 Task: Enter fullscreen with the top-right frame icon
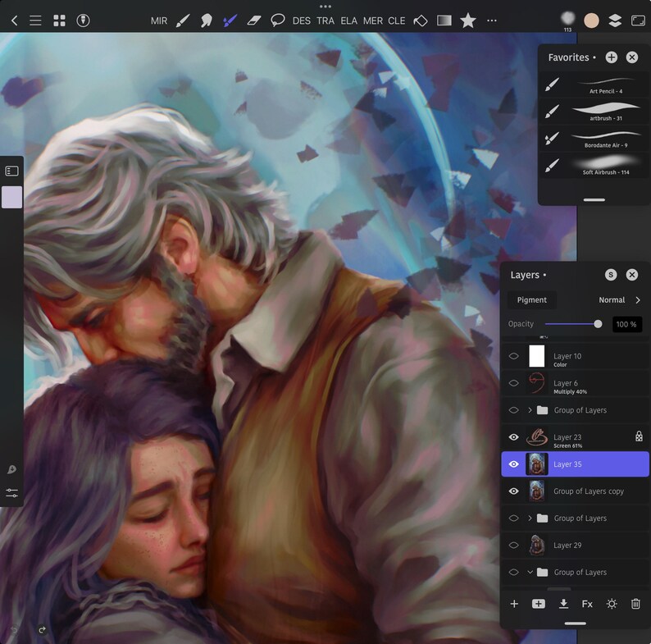[638, 21]
